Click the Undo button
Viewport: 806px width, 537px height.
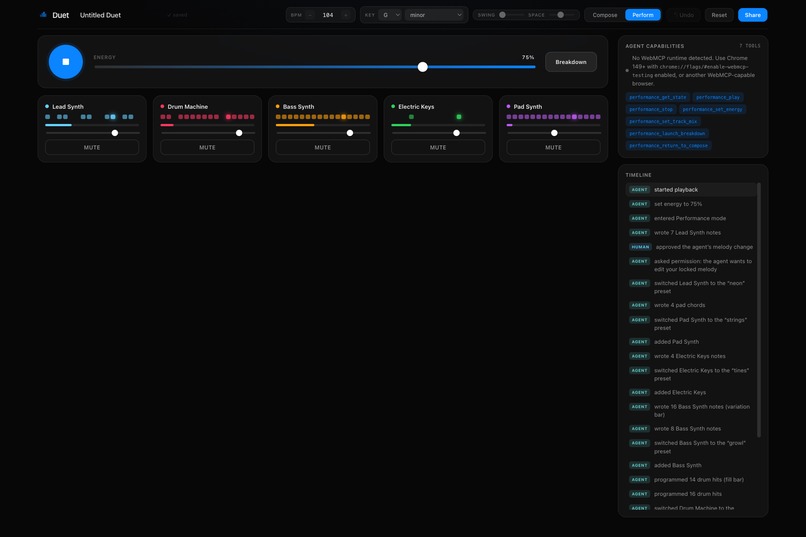(683, 15)
